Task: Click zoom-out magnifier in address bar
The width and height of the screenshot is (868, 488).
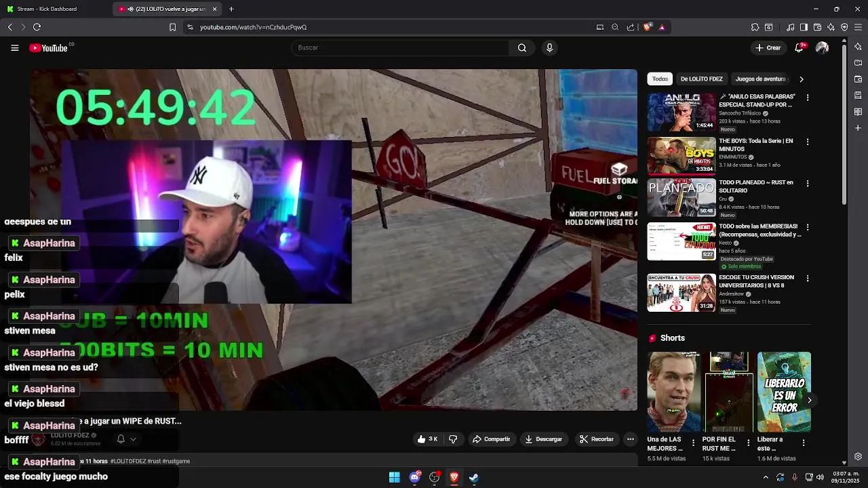Action: 615,27
